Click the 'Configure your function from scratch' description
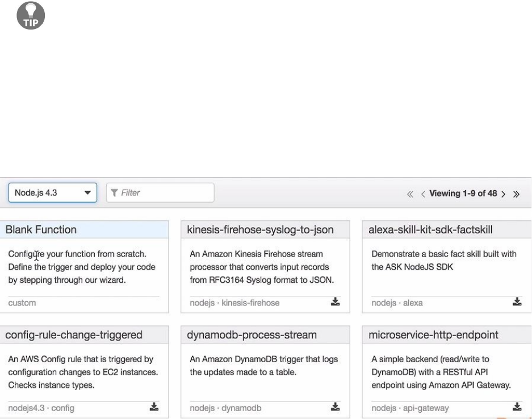Screen dimensions: 532x419 tap(82, 267)
